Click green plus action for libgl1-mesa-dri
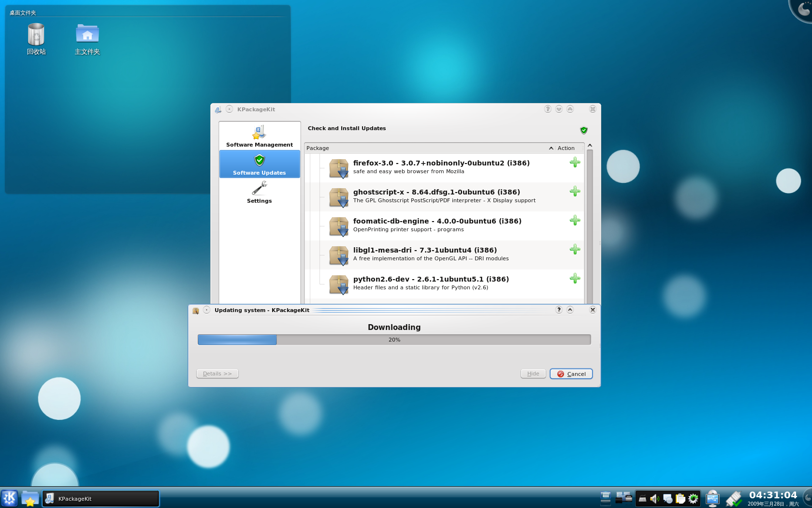Viewport: 812px width, 508px height. (575, 250)
